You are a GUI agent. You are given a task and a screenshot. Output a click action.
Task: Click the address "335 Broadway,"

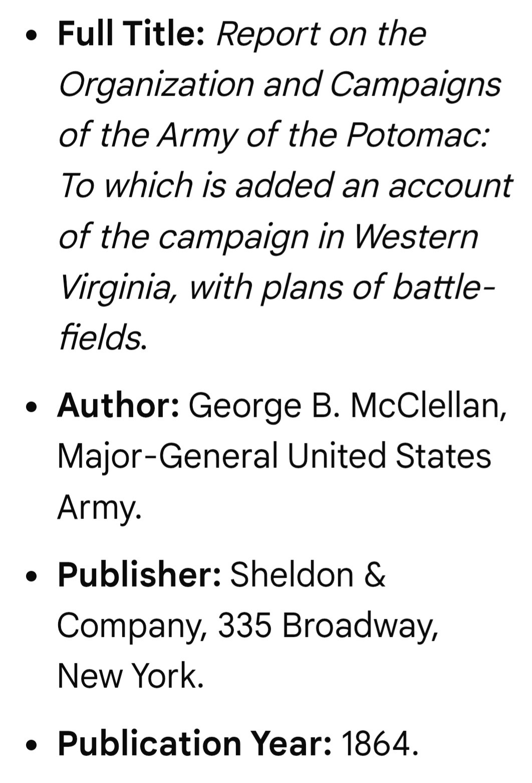tap(328, 625)
